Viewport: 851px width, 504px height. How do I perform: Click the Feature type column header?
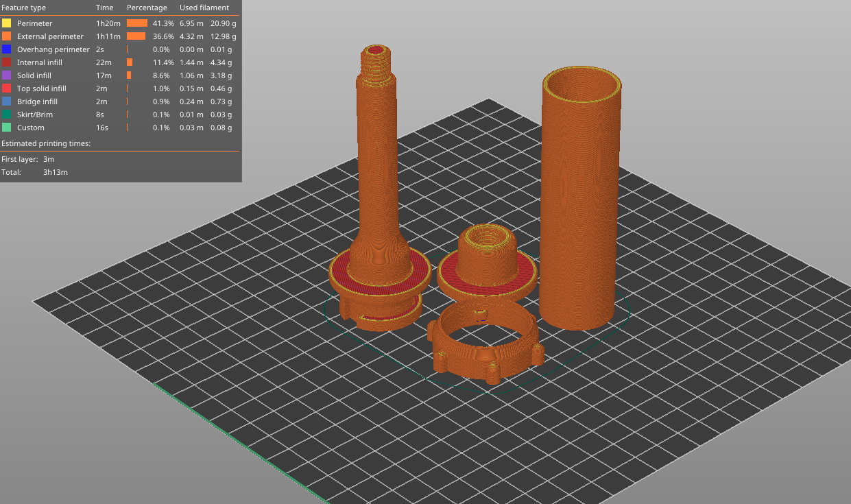(x=24, y=8)
